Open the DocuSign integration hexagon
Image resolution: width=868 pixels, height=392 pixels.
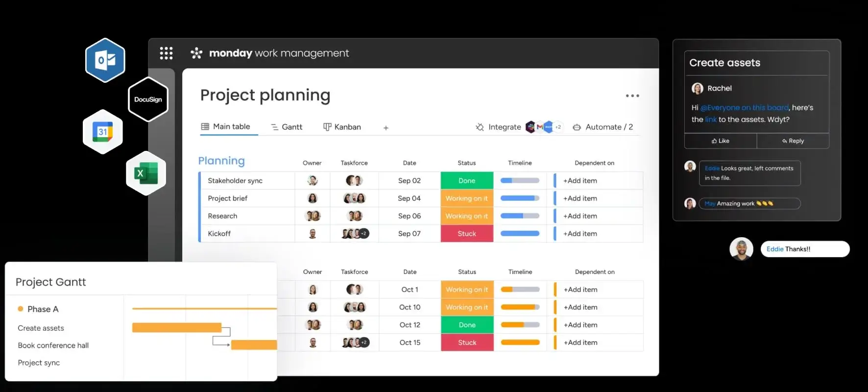pos(148,99)
